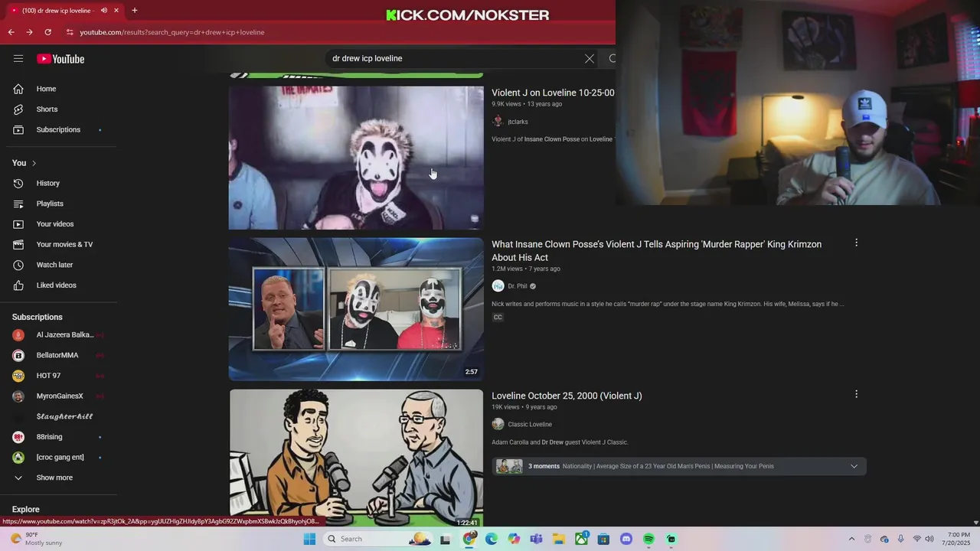Open 'Violent J on Loveline 10-25-00' title

pyautogui.click(x=553, y=93)
